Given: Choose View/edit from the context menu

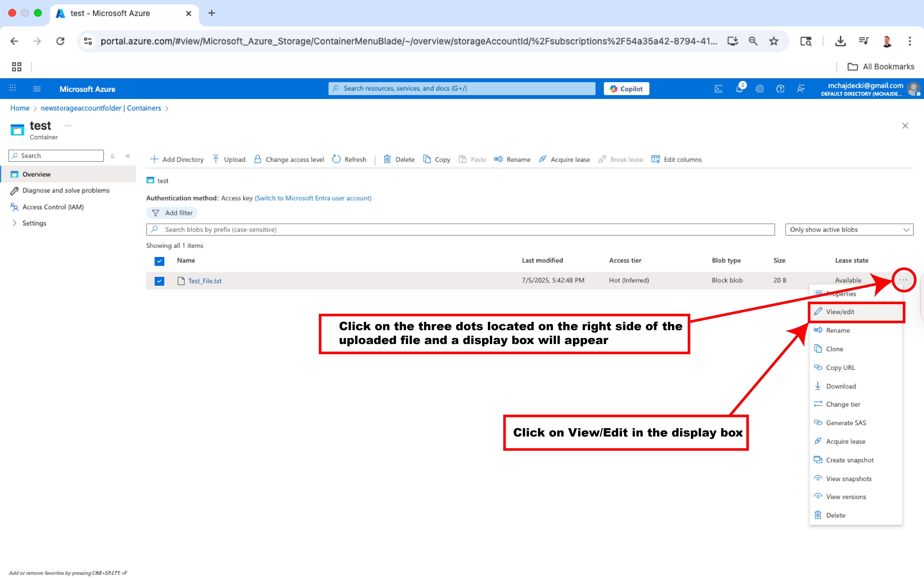Looking at the screenshot, I should click(856, 312).
